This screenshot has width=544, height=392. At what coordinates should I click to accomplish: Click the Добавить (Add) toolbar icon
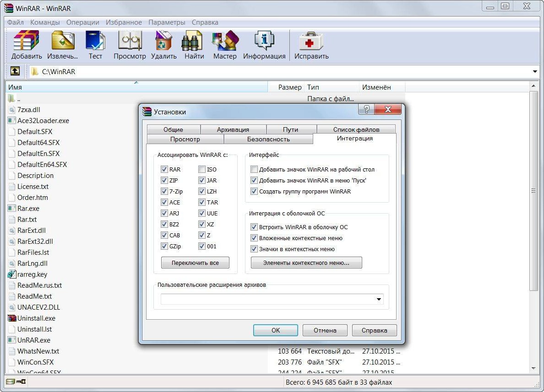pyautogui.click(x=27, y=40)
